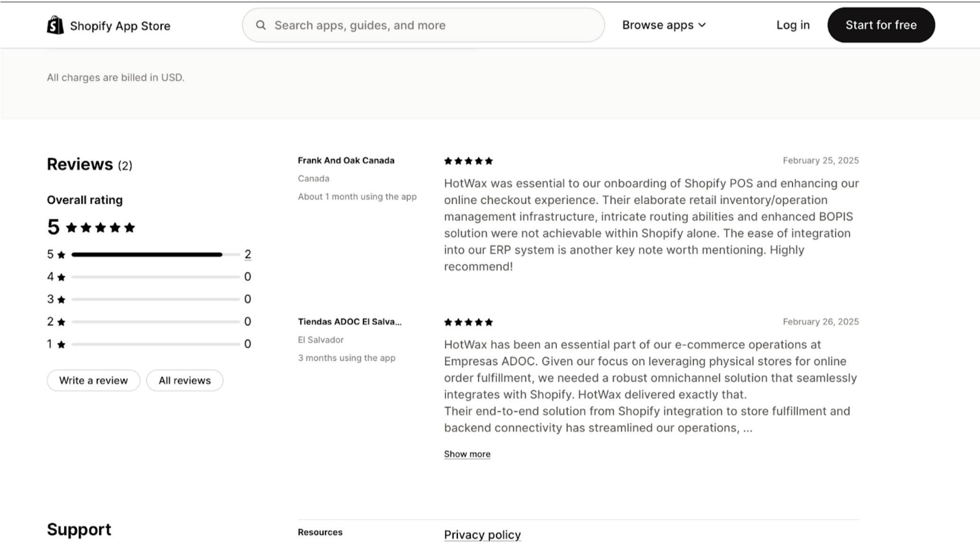Filter by the 5-star review count 2
The height and width of the screenshot is (555, 980).
tap(247, 254)
